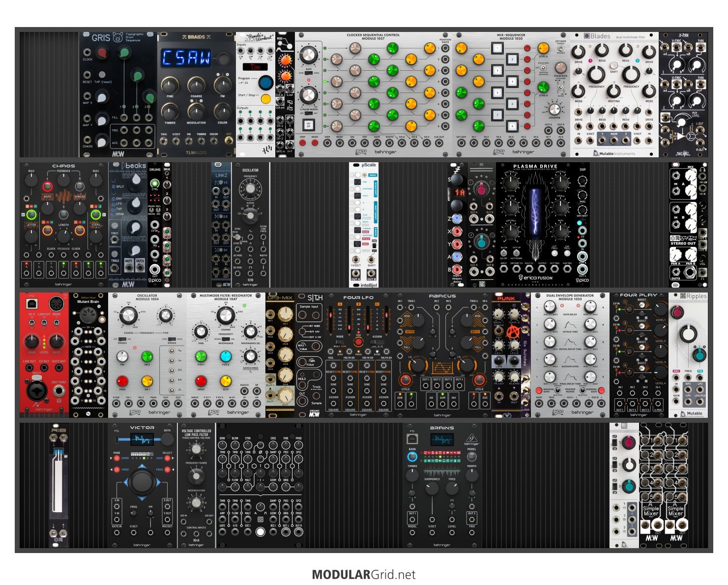This screenshot has height=585, width=728.
Task: Click the red PWM knob on Oscillator 1004
Action: 122,381
